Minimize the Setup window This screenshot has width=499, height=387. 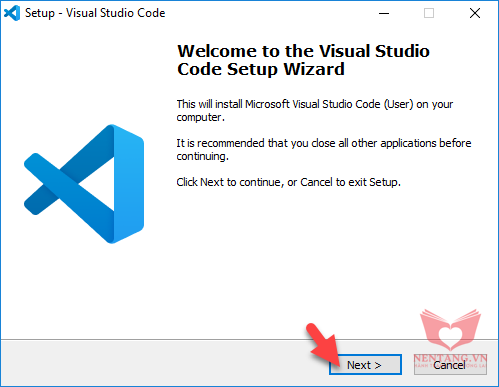(384, 13)
